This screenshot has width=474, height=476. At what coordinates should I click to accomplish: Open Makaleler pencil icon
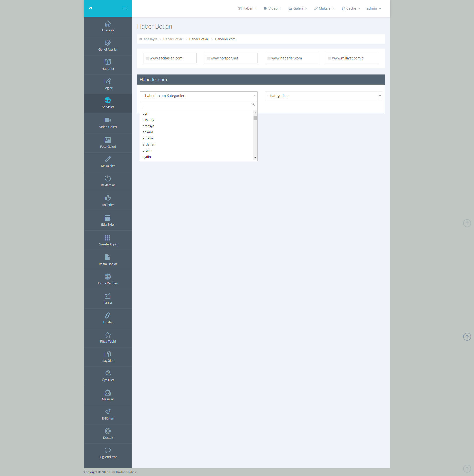(x=108, y=159)
